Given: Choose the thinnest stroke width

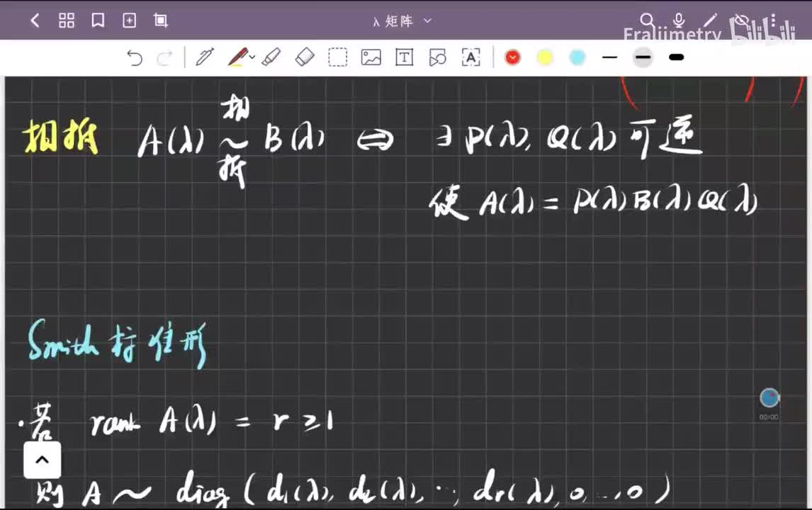Looking at the screenshot, I should point(610,57).
